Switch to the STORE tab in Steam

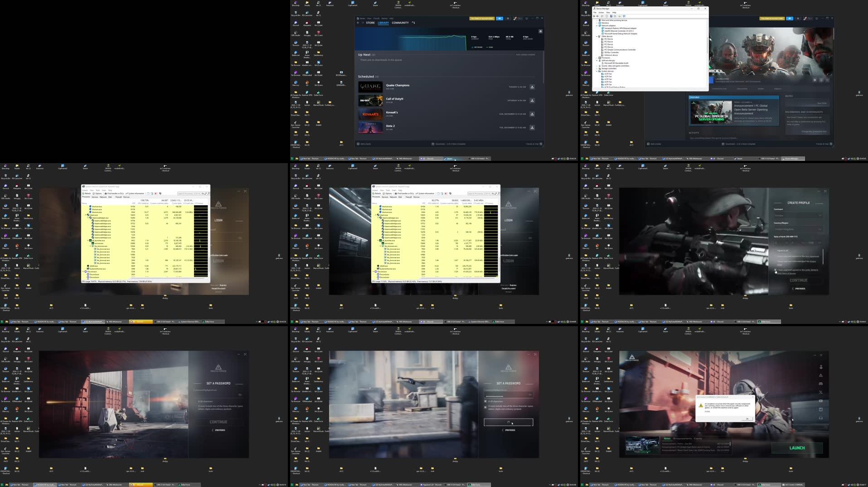[370, 23]
